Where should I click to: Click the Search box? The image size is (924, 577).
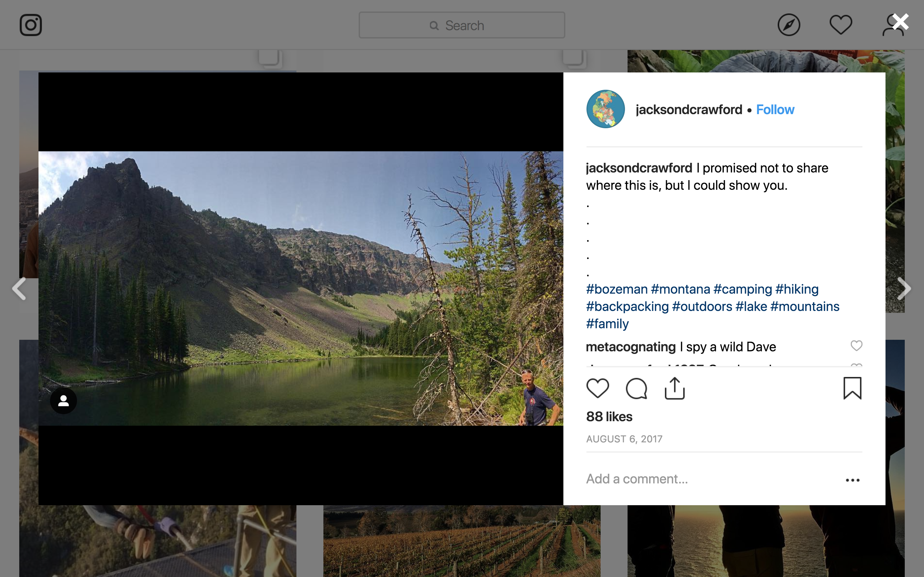pos(462,25)
